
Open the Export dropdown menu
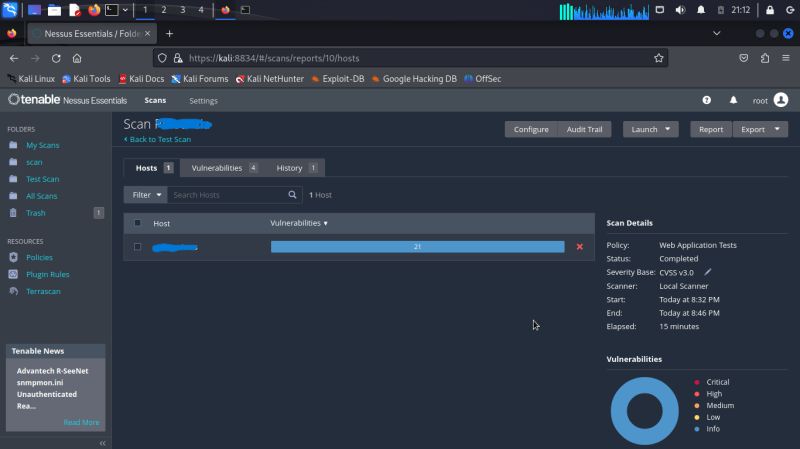tap(759, 129)
